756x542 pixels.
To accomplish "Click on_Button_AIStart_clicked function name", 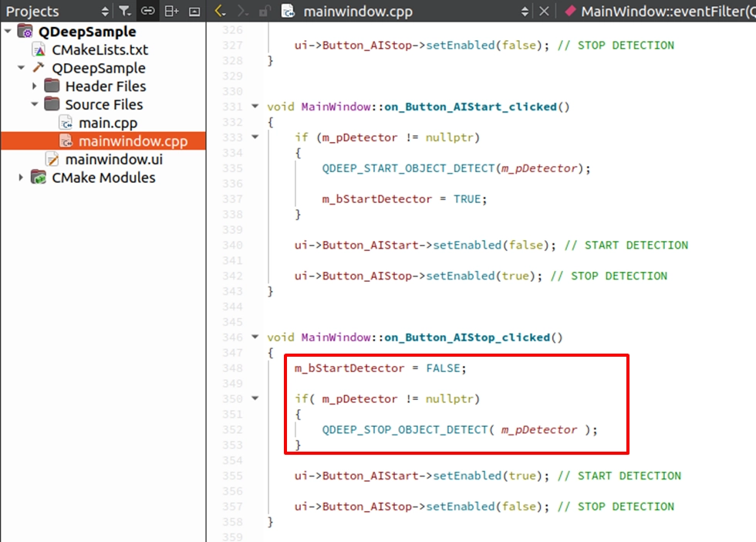I will (x=471, y=107).
